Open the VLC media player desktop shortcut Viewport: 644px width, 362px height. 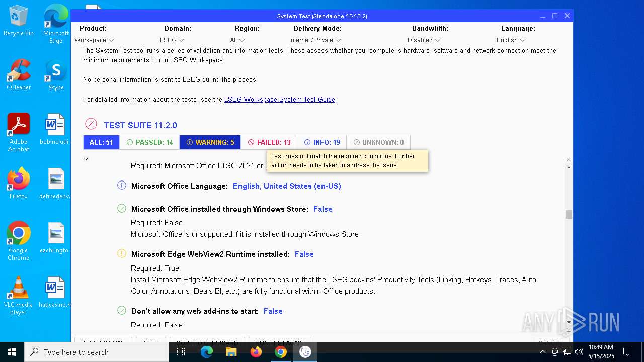tap(19, 296)
